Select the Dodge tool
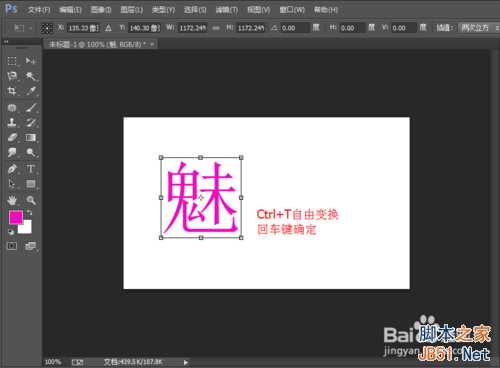The width and height of the screenshot is (500, 368). (30, 153)
